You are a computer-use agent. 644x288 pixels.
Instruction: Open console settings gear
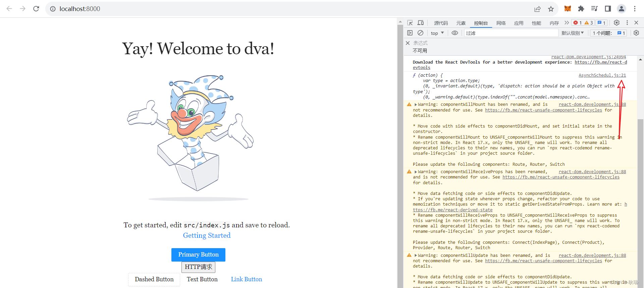pos(636,33)
